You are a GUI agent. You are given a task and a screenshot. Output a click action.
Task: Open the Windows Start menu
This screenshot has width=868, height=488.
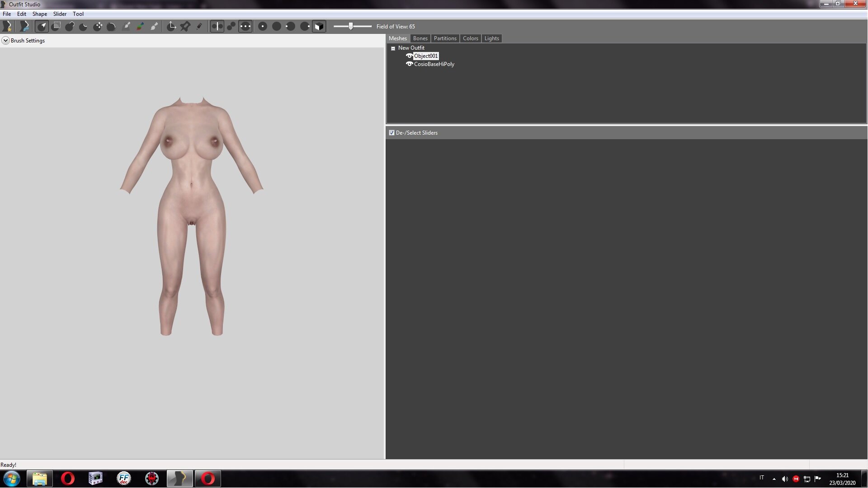pos(12,479)
